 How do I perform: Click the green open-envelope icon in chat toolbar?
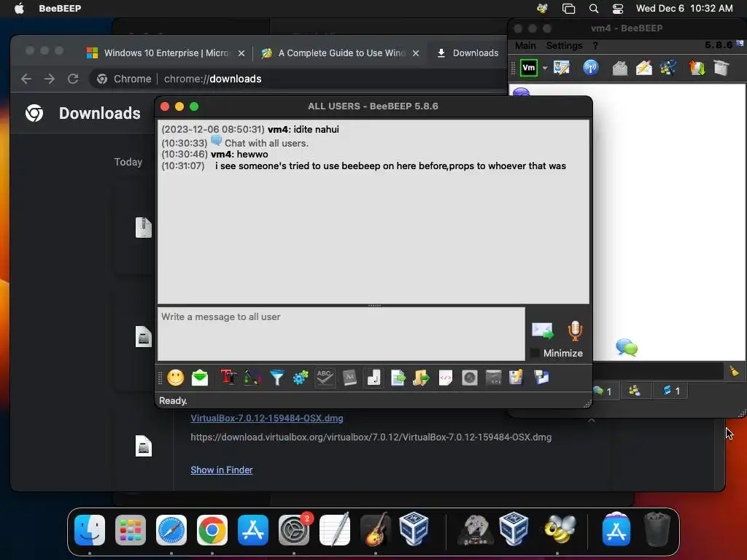pos(200,378)
